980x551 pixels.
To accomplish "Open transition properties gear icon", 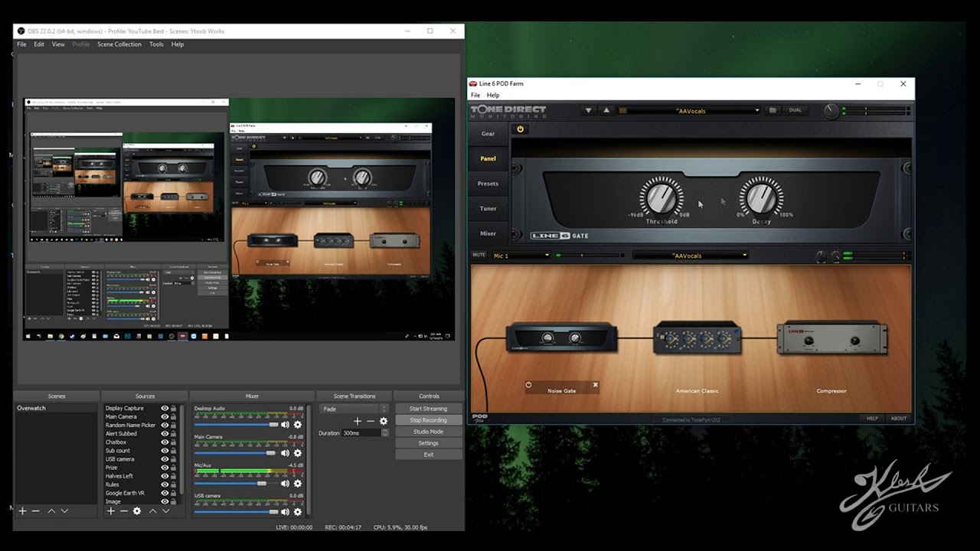I will [384, 421].
